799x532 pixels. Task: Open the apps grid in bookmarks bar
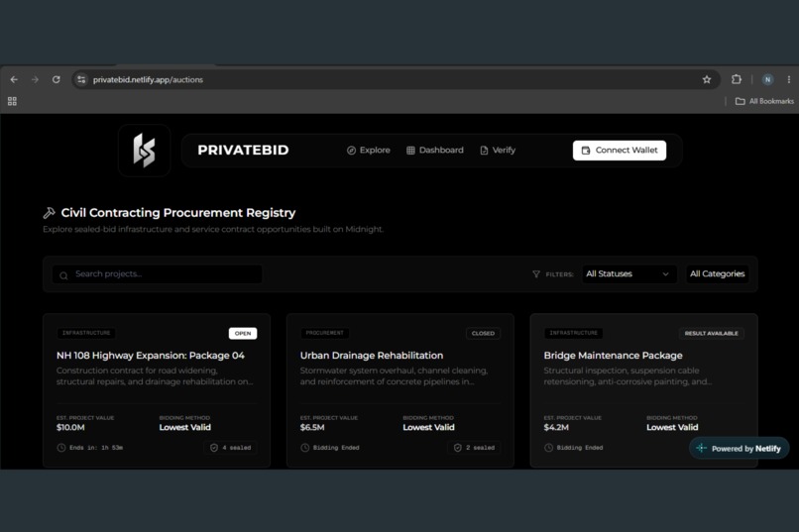12,101
